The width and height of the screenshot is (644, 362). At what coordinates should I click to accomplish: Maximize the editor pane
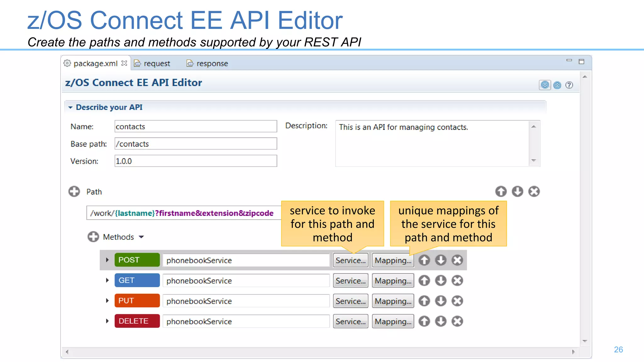[581, 61]
